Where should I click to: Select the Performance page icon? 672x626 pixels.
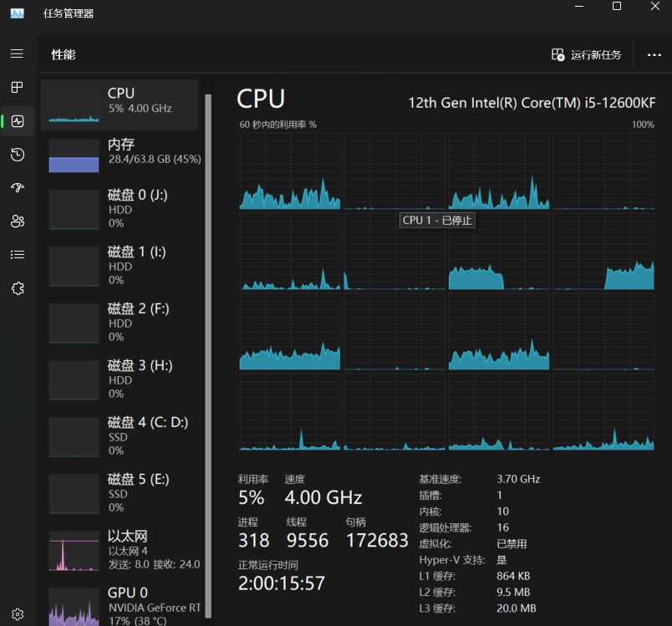tap(18, 121)
